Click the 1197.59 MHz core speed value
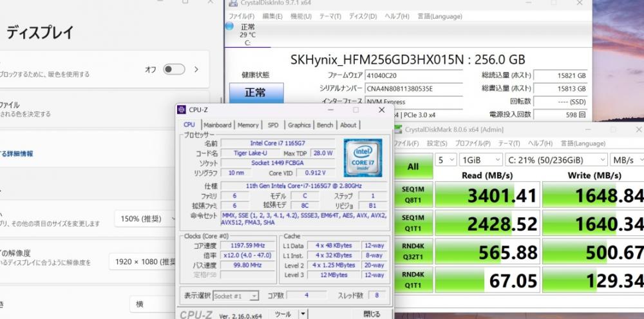 (x=247, y=246)
